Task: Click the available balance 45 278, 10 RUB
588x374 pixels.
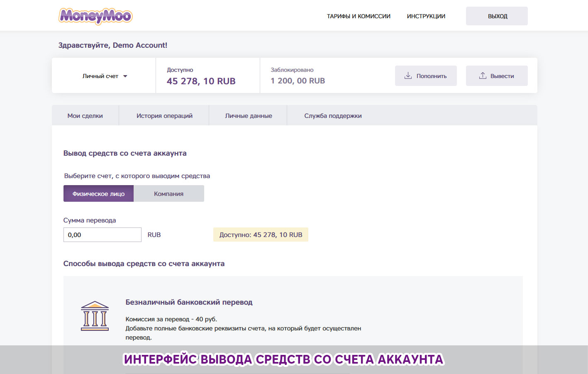Action: click(201, 81)
